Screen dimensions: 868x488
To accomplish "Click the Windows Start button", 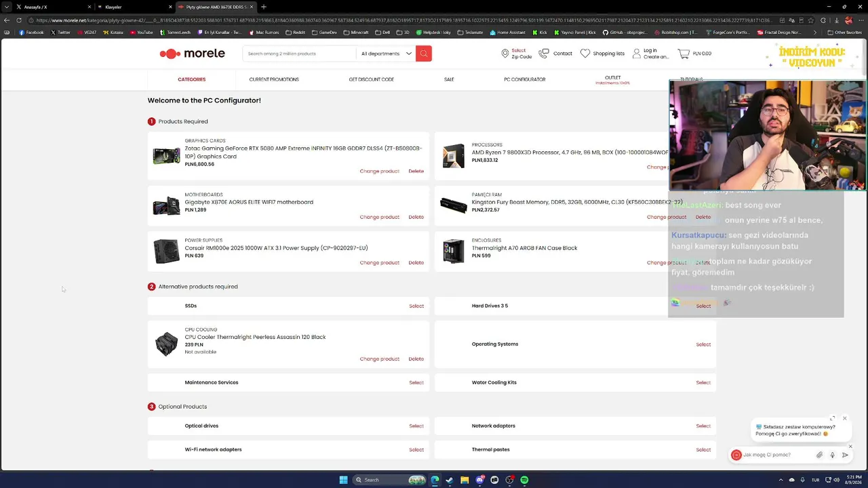I will tap(343, 480).
